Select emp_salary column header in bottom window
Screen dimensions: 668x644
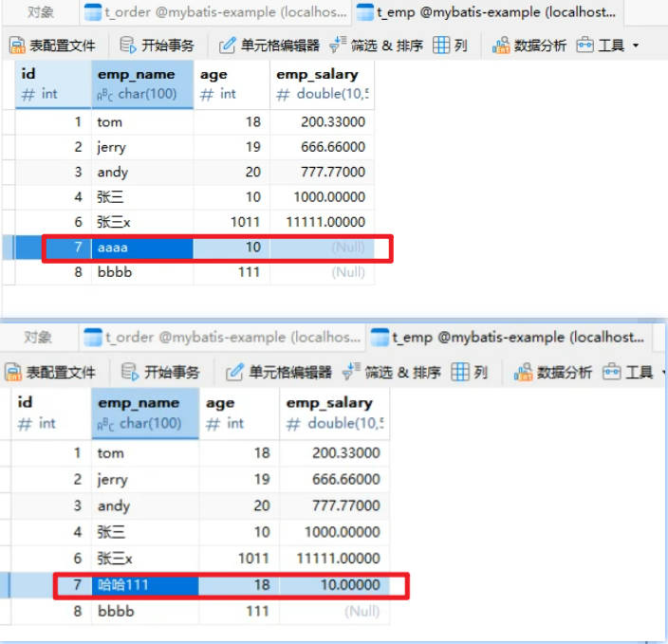pos(334,414)
